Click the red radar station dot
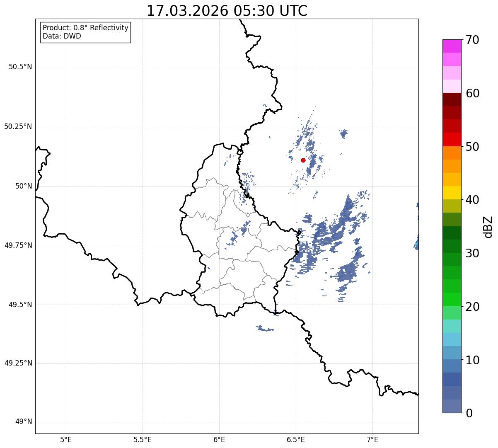This screenshot has height=448, width=498. point(303,160)
